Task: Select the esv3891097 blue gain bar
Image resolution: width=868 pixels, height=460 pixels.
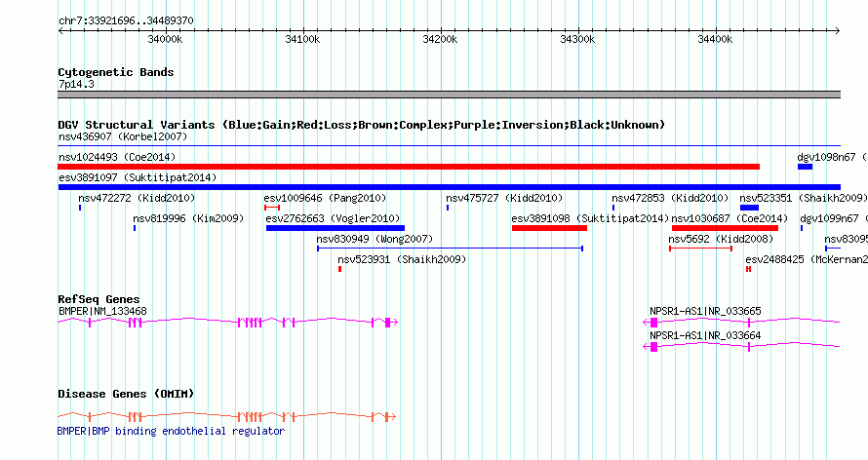Action: point(450,187)
